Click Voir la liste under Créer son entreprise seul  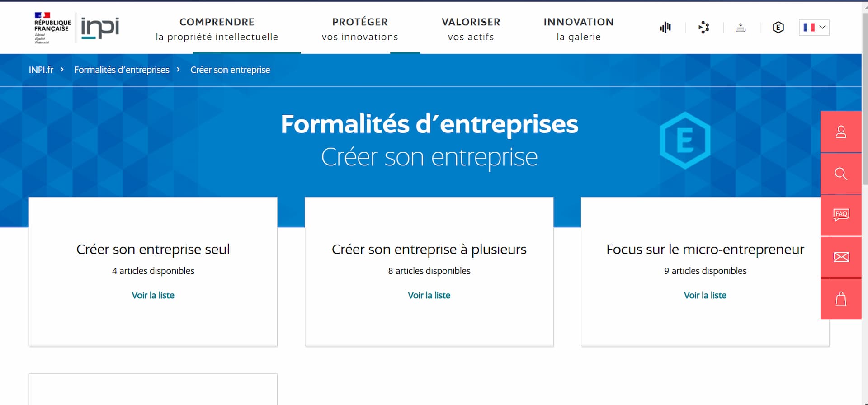pyautogui.click(x=153, y=295)
